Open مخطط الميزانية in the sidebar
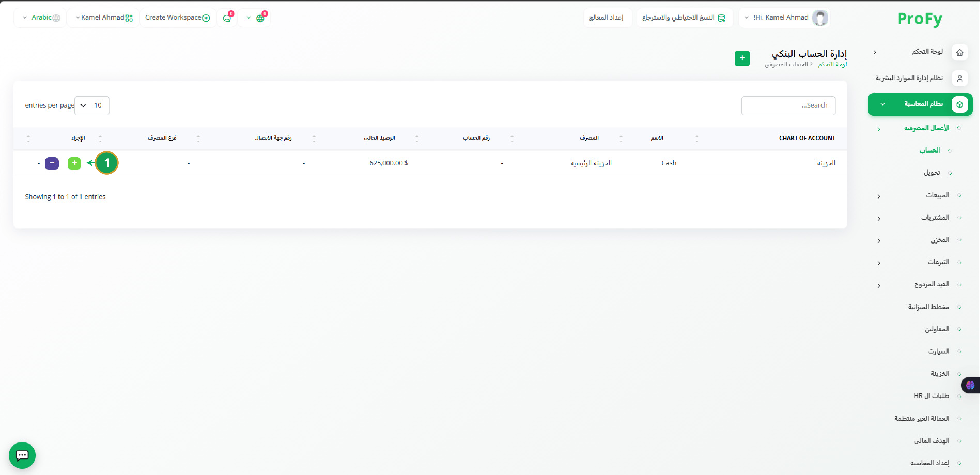This screenshot has height=475, width=980. (x=928, y=307)
